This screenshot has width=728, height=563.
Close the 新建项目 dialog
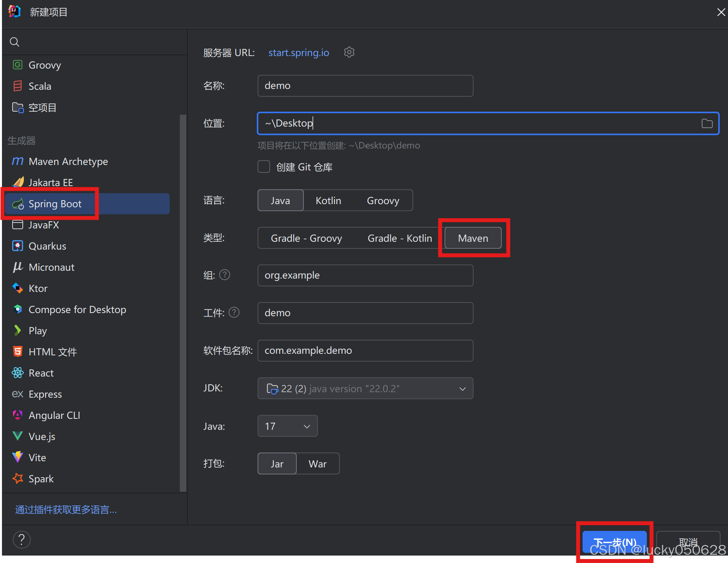721,12
